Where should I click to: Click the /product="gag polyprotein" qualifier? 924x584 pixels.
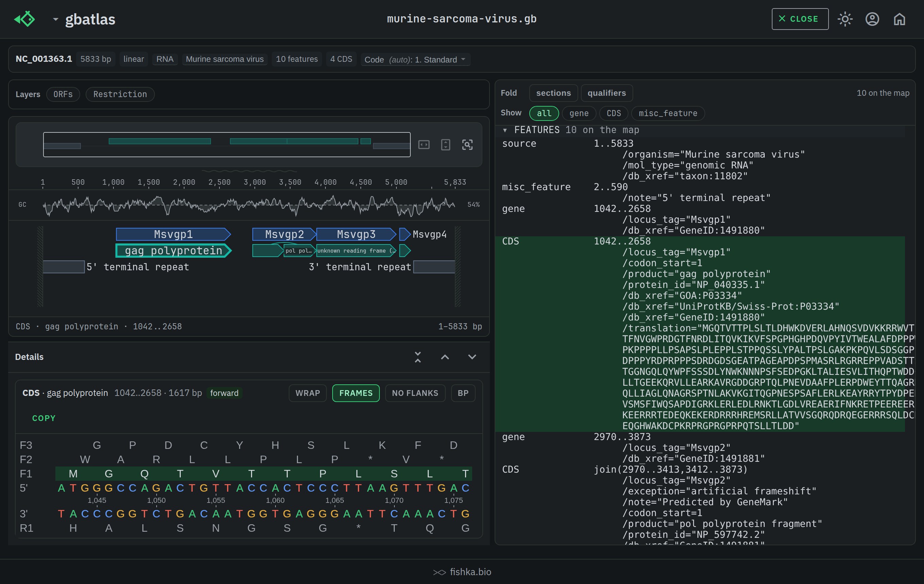click(x=696, y=274)
